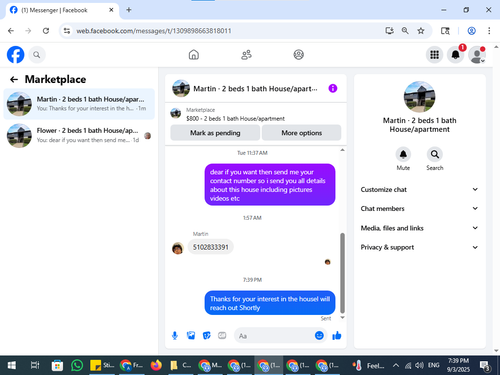The width and height of the screenshot is (500, 375).
Task: Record a voice clip with microphone
Action: point(175,336)
